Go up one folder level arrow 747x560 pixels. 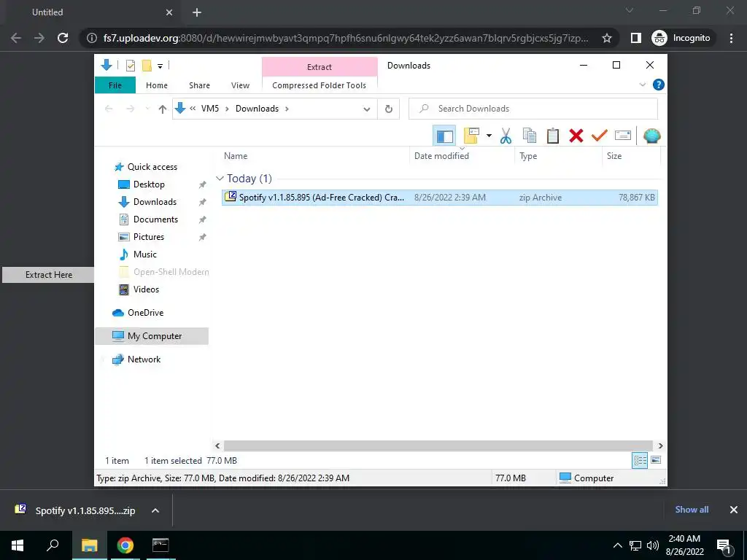click(163, 109)
